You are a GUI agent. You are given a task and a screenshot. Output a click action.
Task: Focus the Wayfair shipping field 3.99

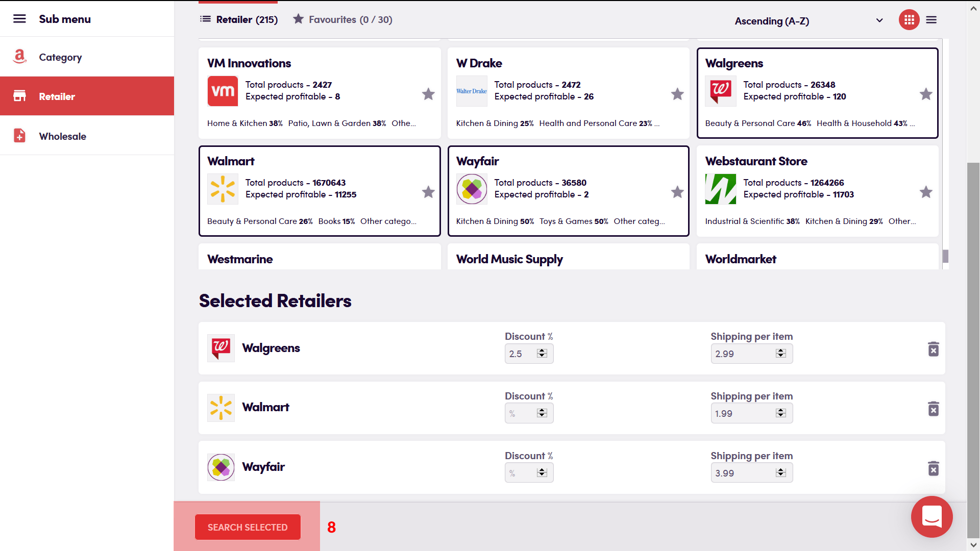pyautogui.click(x=752, y=473)
